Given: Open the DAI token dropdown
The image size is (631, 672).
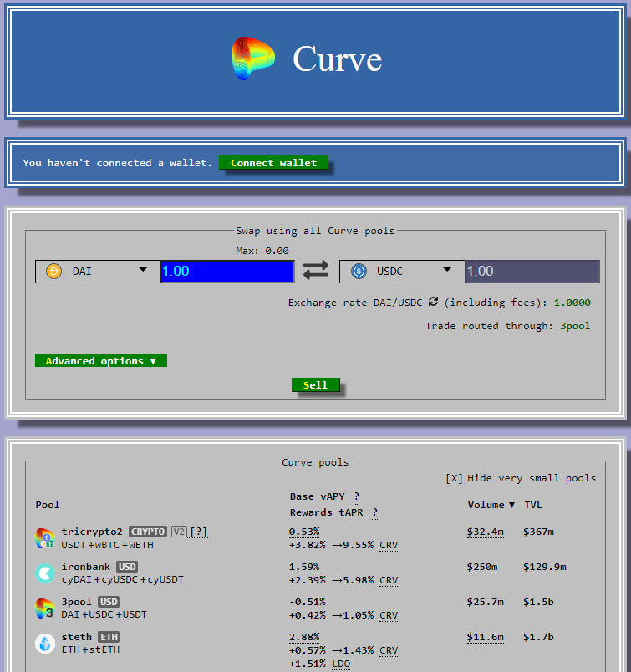Looking at the screenshot, I should pos(98,272).
